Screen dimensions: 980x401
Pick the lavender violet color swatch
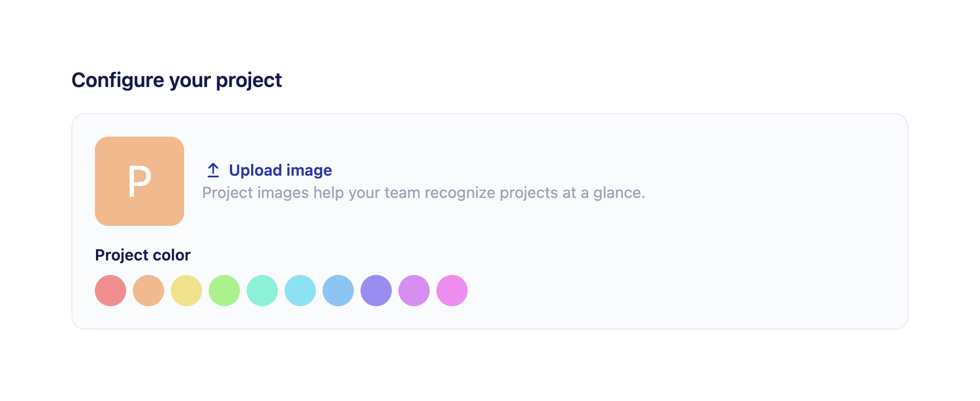click(x=414, y=291)
